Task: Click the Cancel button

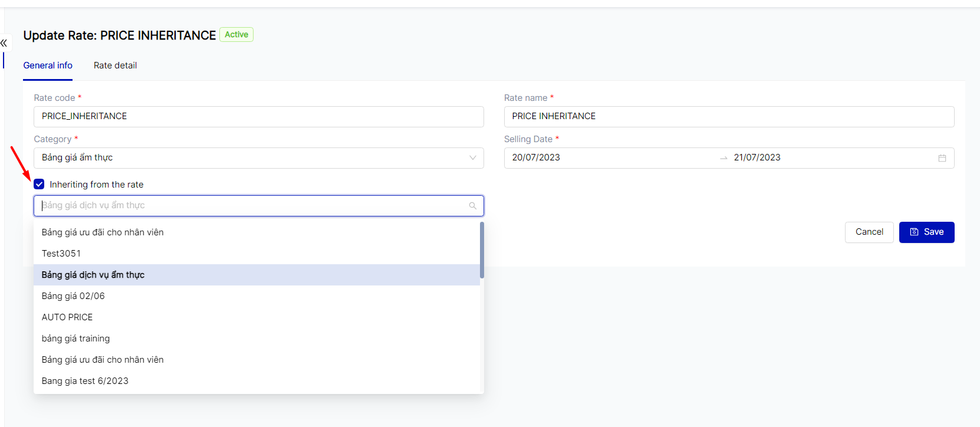Action: pos(869,232)
